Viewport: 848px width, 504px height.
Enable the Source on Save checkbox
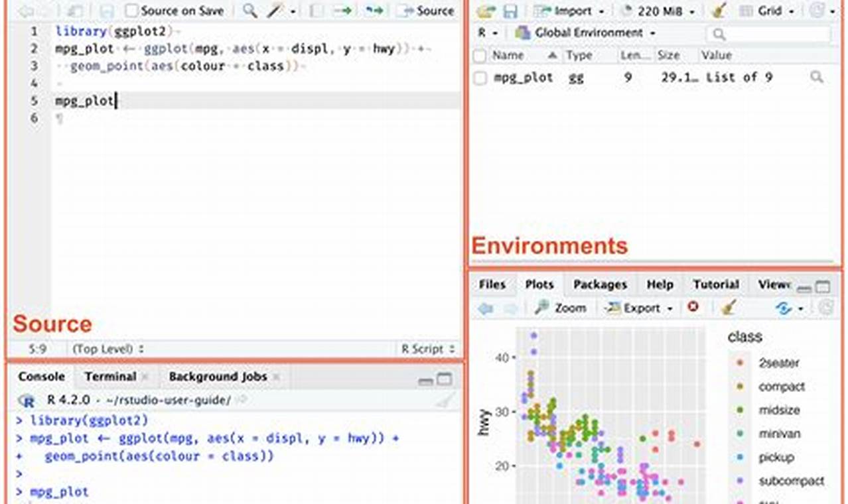tap(131, 11)
